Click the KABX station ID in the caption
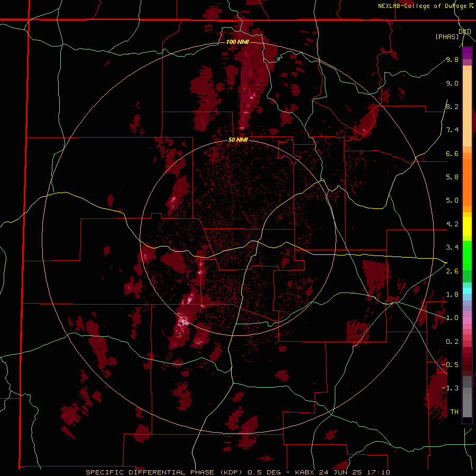Screen dimensions: 476x476 coord(306,472)
